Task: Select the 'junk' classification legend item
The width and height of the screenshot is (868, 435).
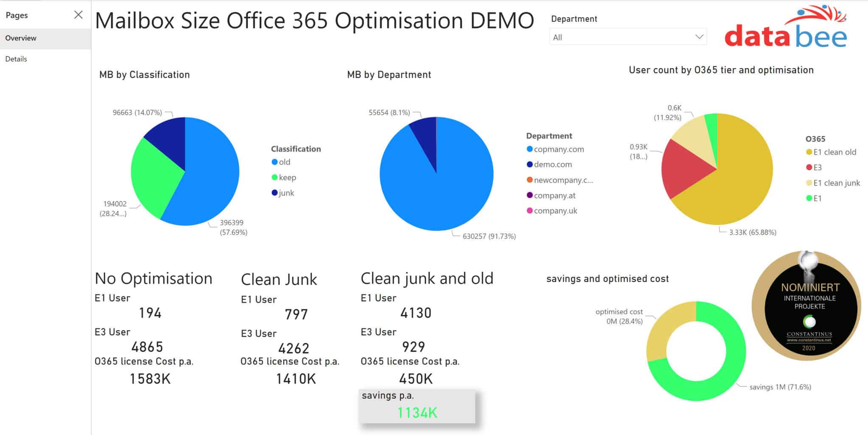Action: [x=283, y=193]
